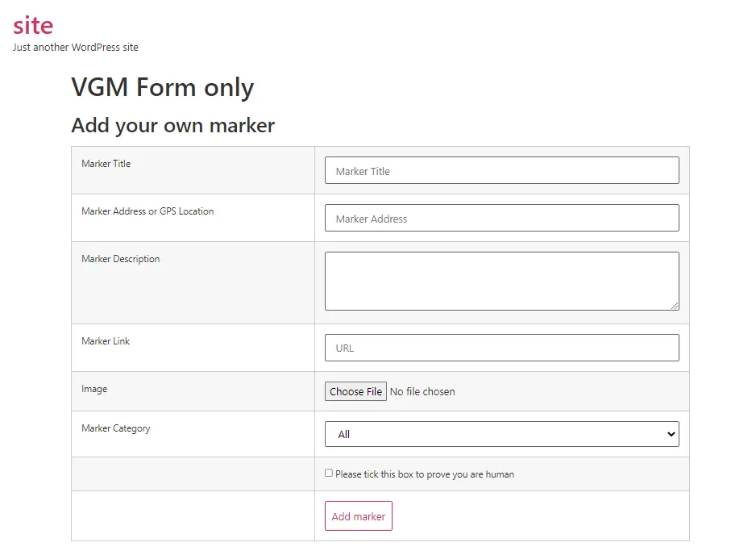Tick the human verification checkbox
Viewport: 756px width, 555px height.
tap(328, 473)
